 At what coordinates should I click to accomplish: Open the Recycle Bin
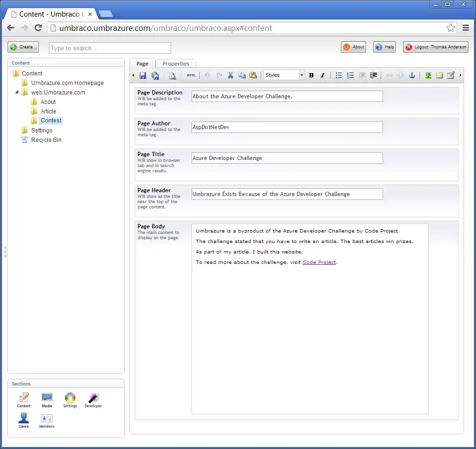click(46, 140)
